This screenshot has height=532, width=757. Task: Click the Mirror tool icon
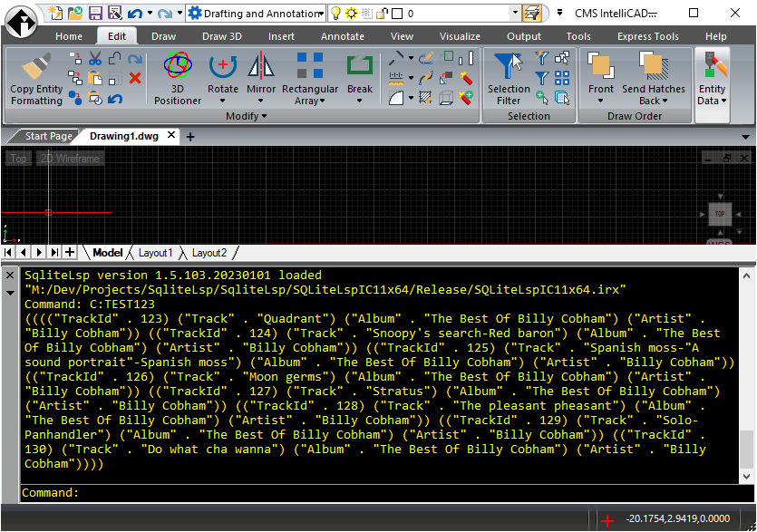(261, 66)
